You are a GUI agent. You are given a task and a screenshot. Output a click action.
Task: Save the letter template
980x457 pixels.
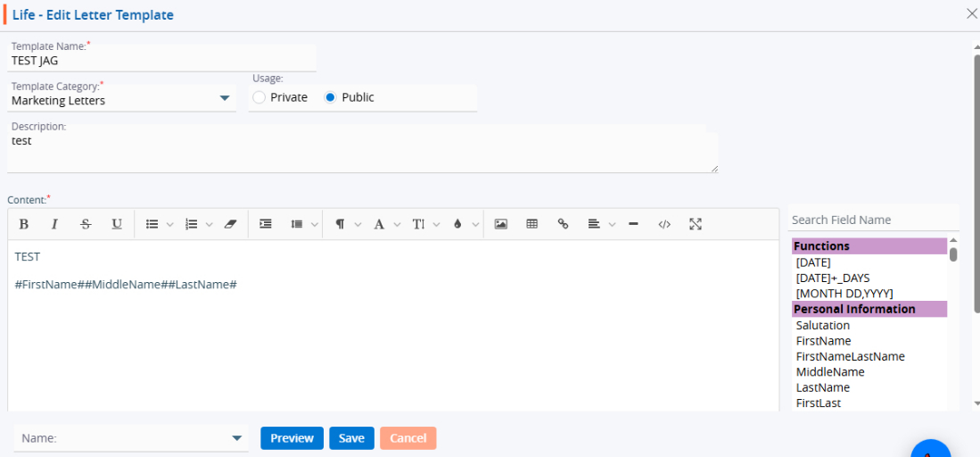(351, 438)
